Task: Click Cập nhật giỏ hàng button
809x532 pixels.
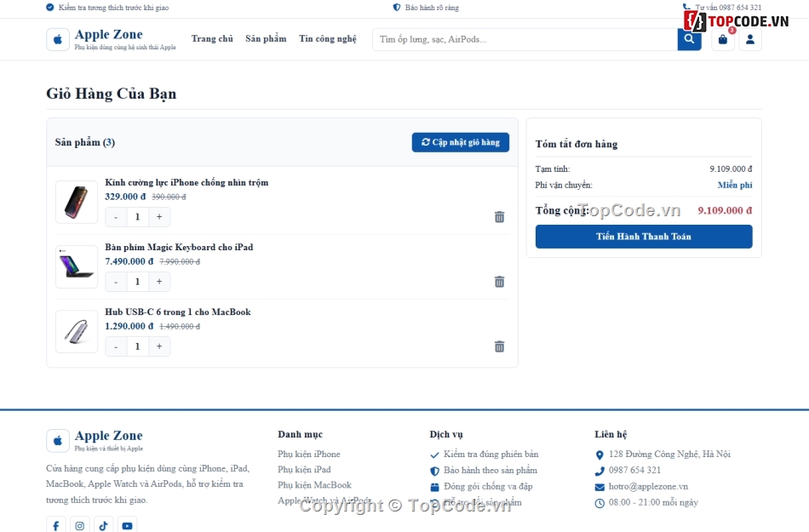Action: (x=460, y=142)
